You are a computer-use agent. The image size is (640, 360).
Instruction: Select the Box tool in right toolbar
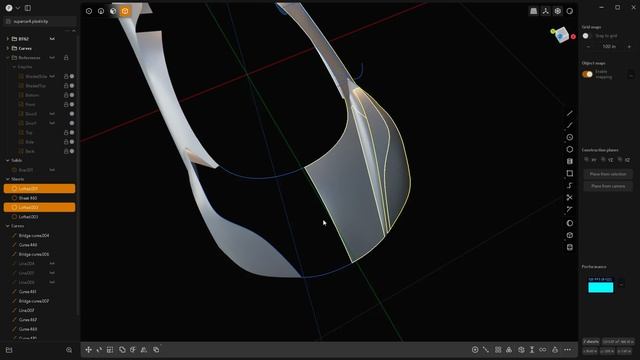pyautogui.click(x=569, y=236)
